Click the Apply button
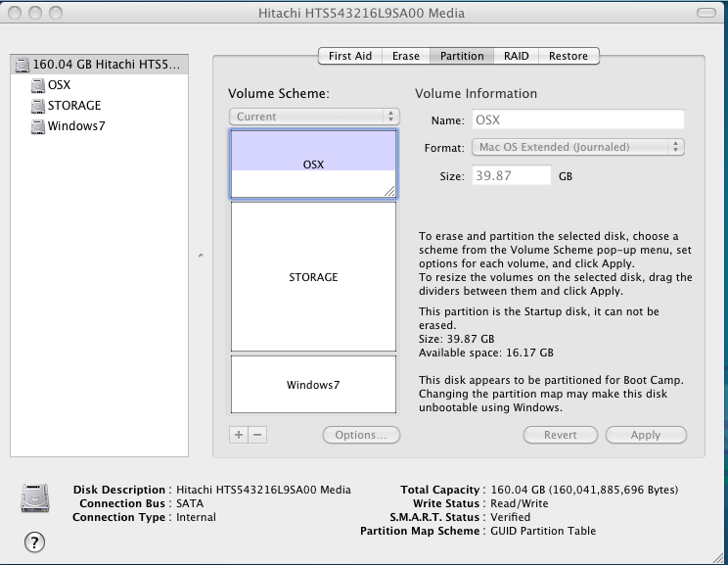Screen dimensions: 728x565 coord(646,435)
